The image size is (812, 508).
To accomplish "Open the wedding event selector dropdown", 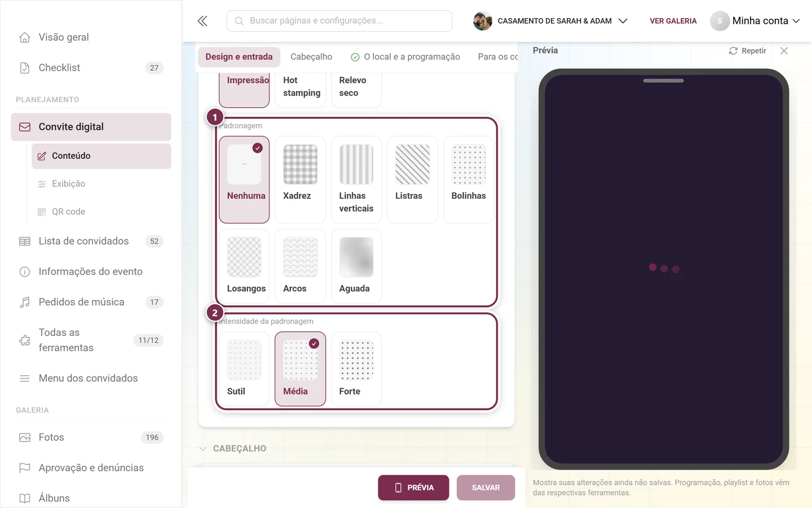I will [550, 21].
